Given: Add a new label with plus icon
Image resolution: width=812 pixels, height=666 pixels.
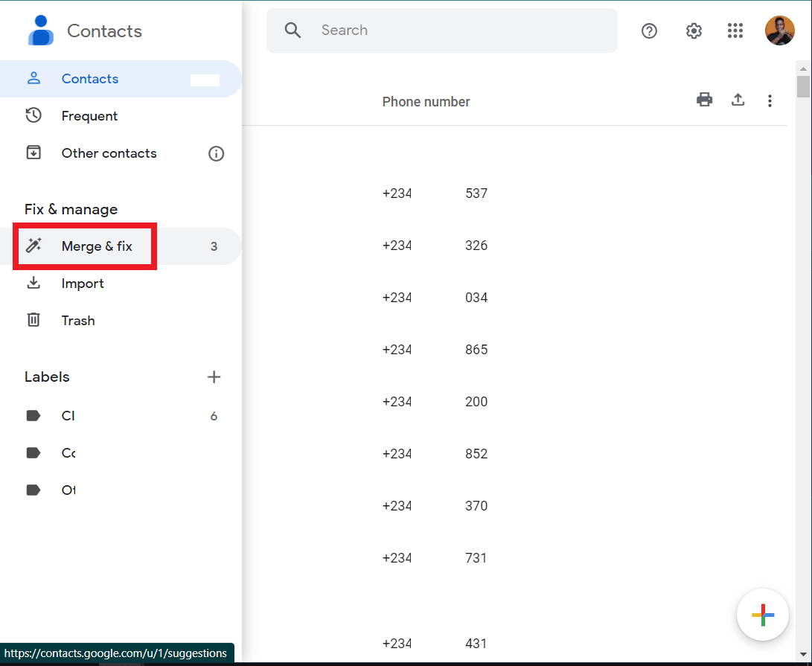Looking at the screenshot, I should click(x=214, y=377).
